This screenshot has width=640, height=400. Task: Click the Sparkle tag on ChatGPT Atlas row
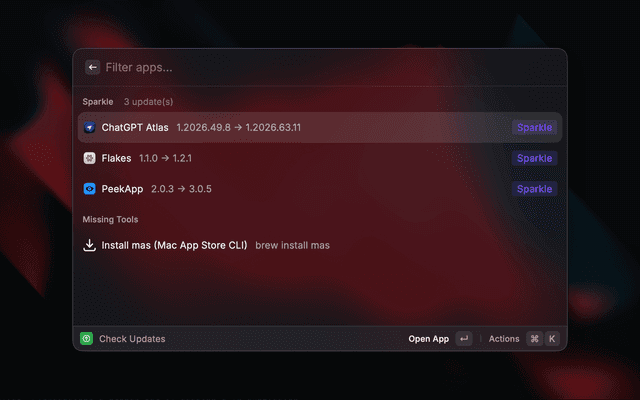tap(534, 127)
